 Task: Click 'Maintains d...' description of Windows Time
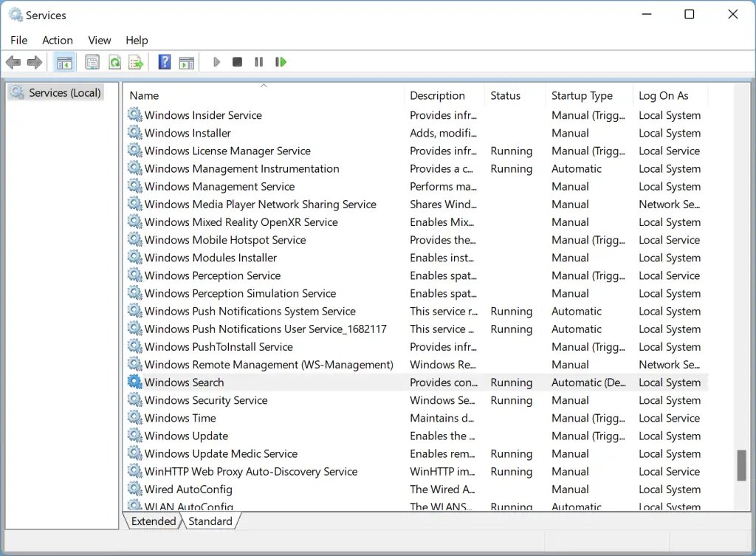[442, 418]
